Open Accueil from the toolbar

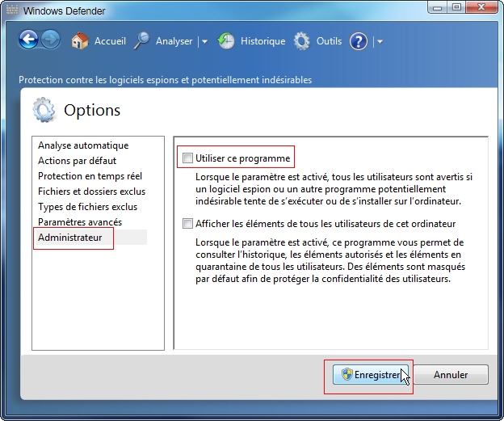click(110, 41)
